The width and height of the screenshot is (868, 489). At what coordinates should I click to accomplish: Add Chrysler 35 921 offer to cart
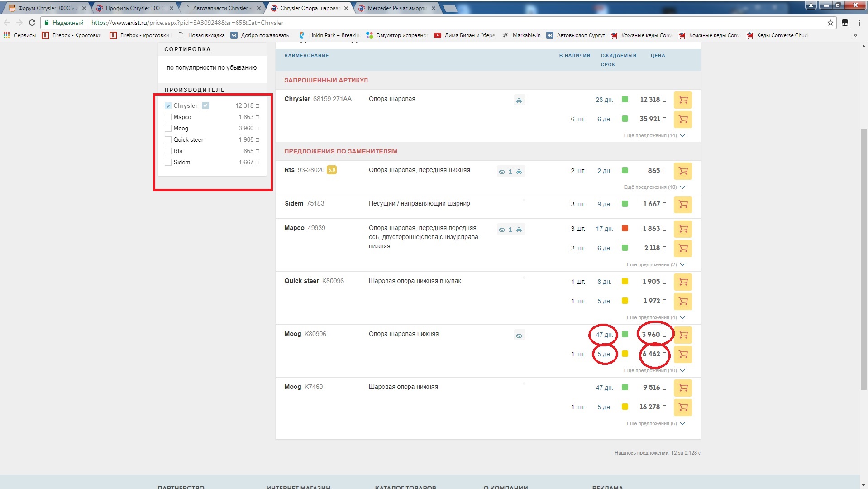click(683, 120)
